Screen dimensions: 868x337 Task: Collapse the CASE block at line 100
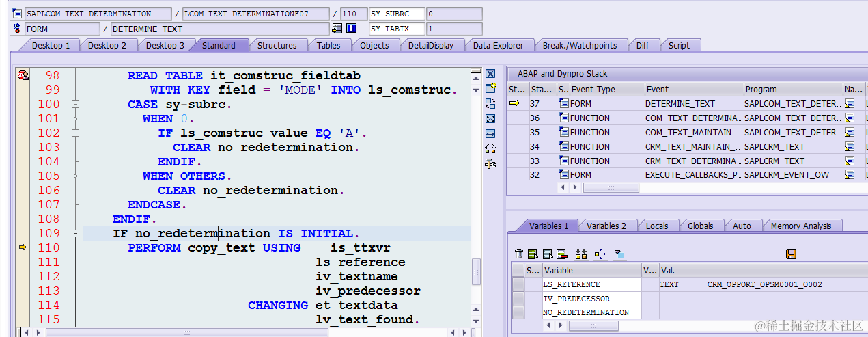tap(76, 105)
